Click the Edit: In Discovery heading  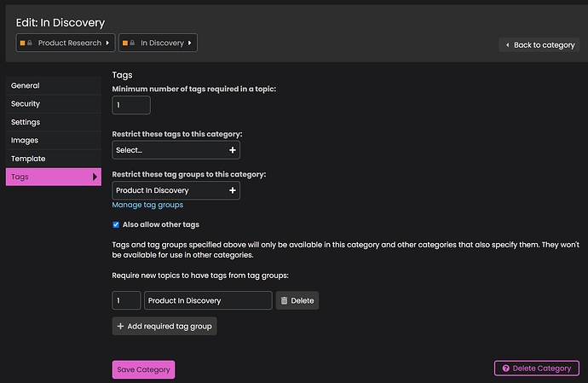[x=61, y=22]
